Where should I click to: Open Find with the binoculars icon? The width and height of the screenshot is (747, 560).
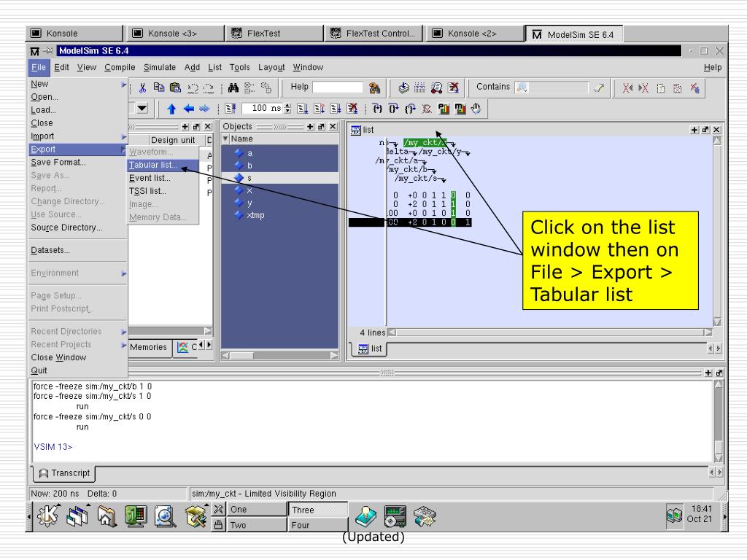[x=233, y=87]
